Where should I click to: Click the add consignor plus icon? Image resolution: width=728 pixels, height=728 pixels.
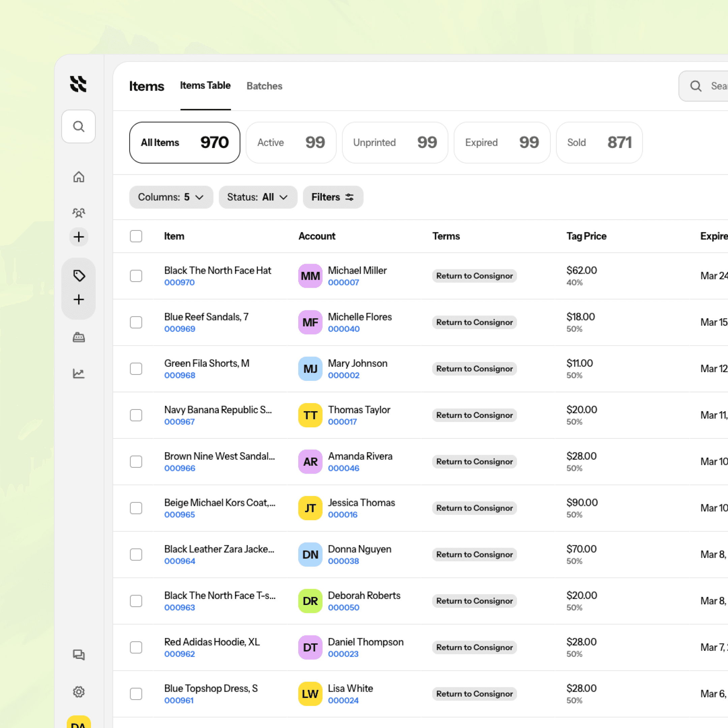pos(79,237)
